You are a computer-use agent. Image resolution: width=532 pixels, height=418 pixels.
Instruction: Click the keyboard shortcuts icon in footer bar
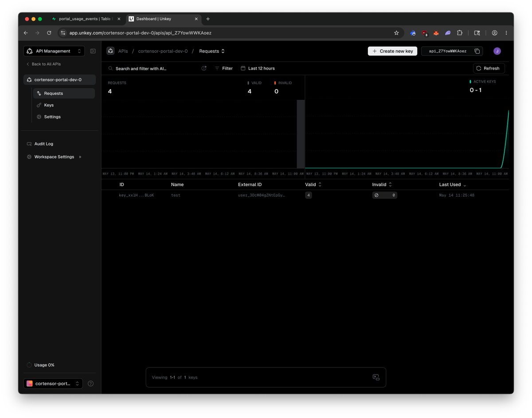click(376, 377)
